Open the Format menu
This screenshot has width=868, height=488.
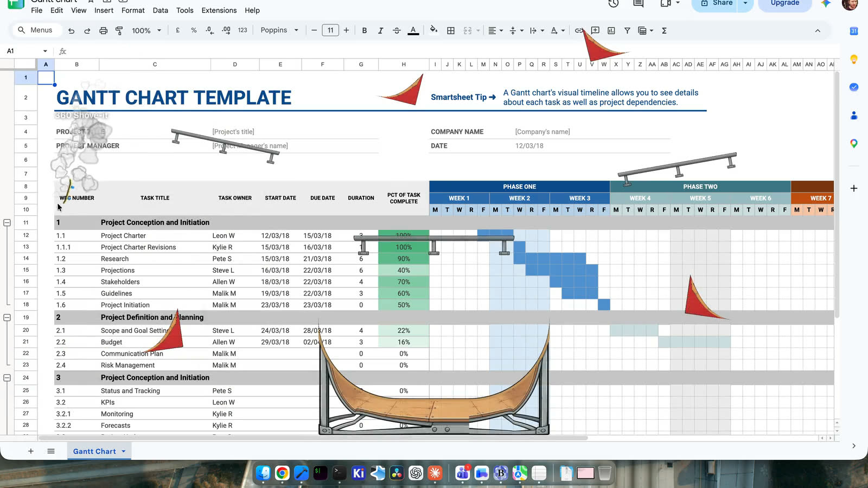pyautogui.click(x=133, y=10)
